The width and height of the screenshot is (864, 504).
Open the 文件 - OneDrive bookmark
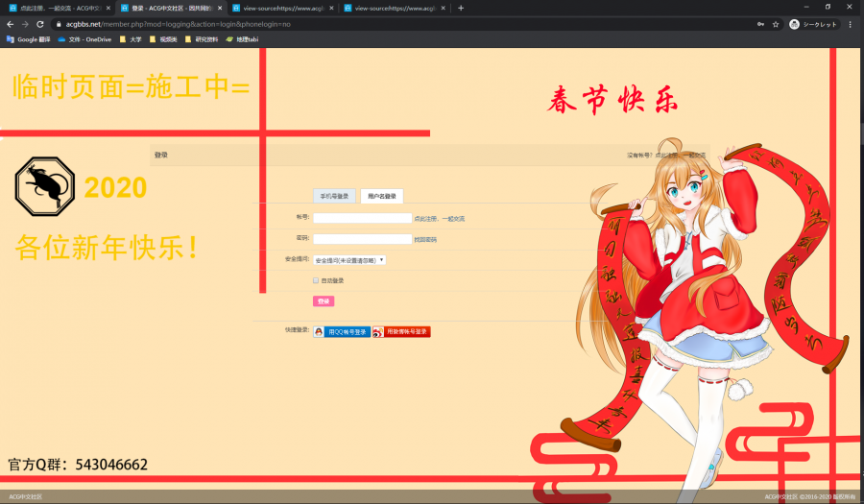pyautogui.click(x=84, y=39)
